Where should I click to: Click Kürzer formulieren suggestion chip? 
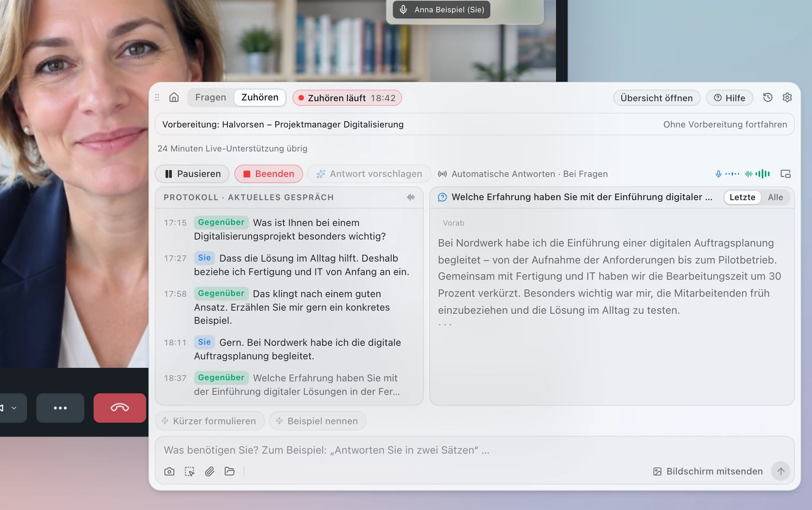(x=210, y=421)
